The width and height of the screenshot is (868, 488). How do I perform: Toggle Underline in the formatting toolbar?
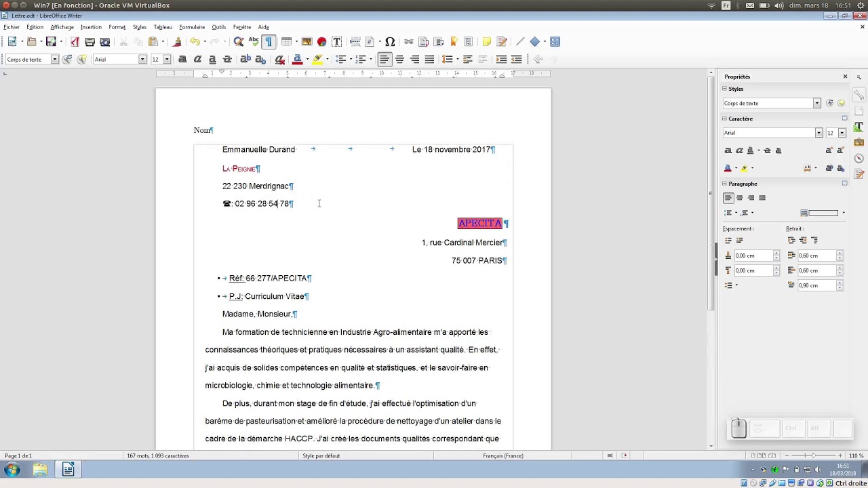coord(212,60)
